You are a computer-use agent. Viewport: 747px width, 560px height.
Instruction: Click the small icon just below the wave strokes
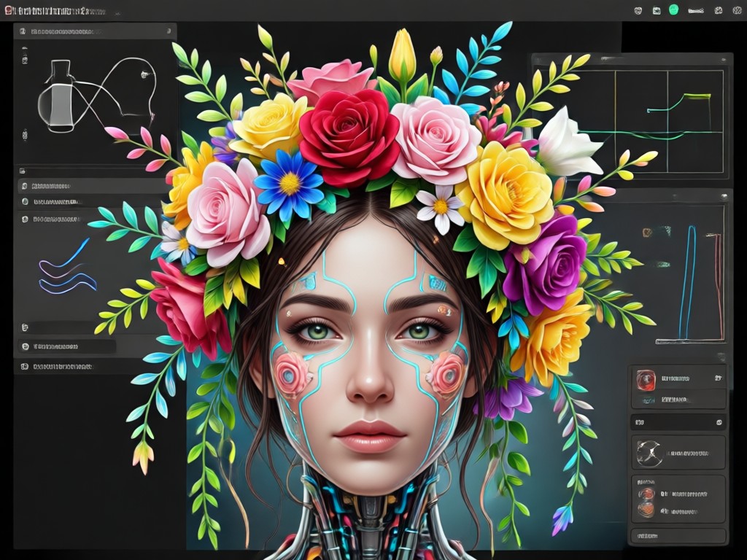[25, 327]
